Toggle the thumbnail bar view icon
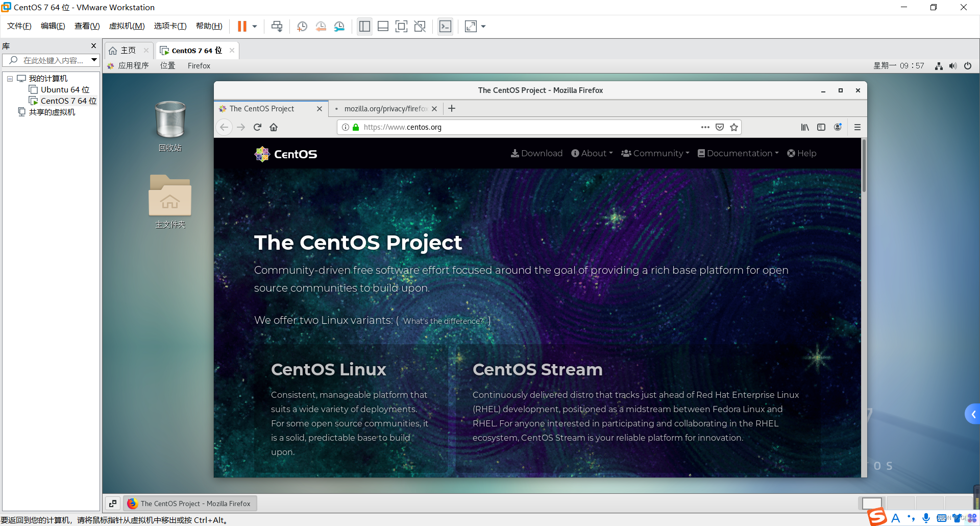 pyautogui.click(x=383, y=27)
